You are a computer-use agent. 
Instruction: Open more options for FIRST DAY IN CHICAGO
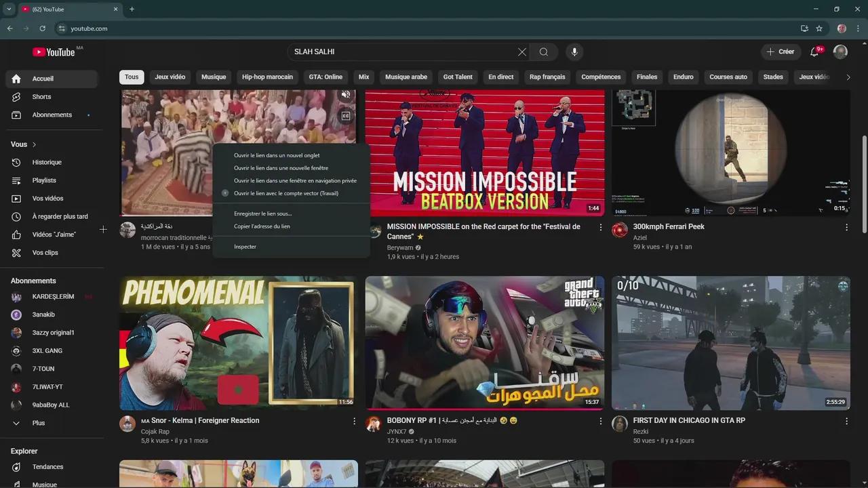846,422
